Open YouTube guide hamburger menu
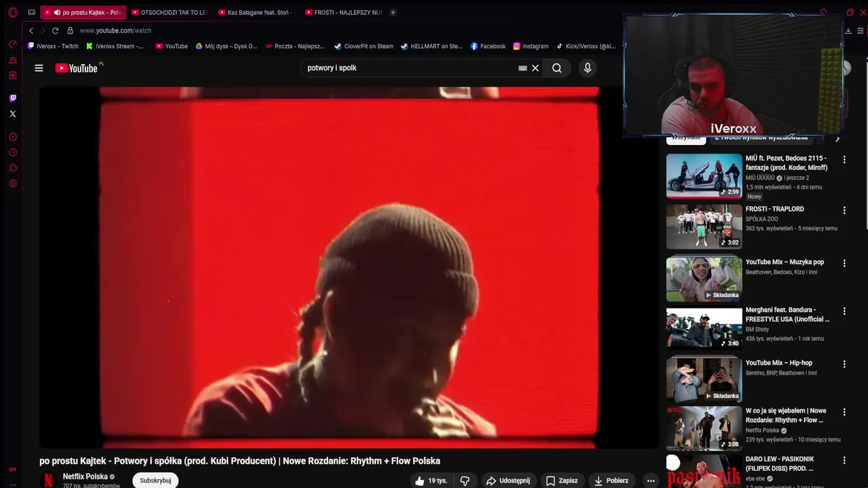 point(39,68)
